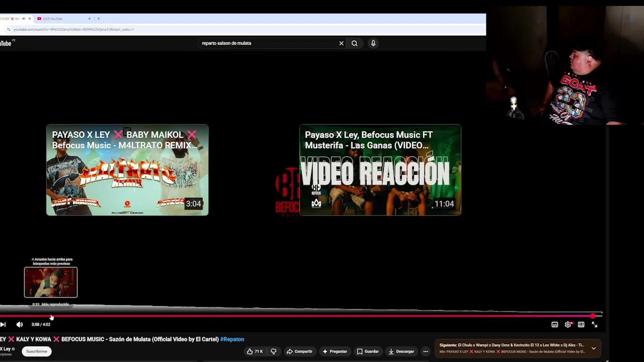Screen dimensions: 644x362
Task: Click the site info icon in address bar
Action: pos(8,30)
